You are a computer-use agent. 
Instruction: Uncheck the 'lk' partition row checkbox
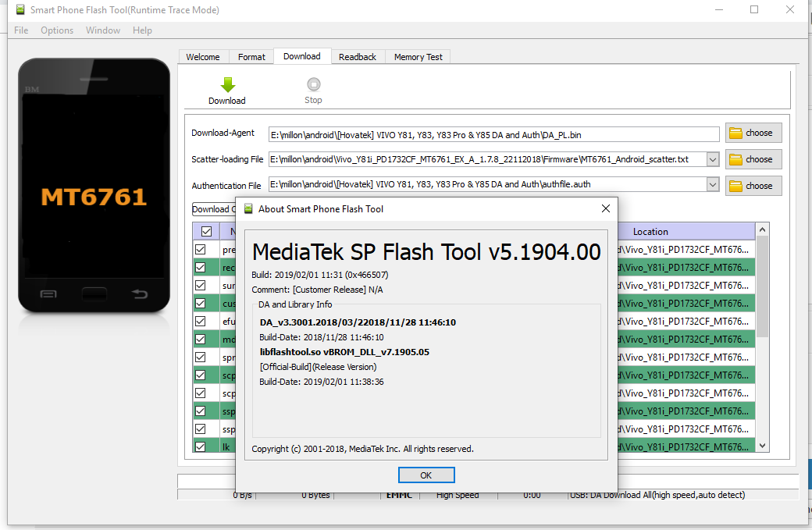[x=201, y=446]
